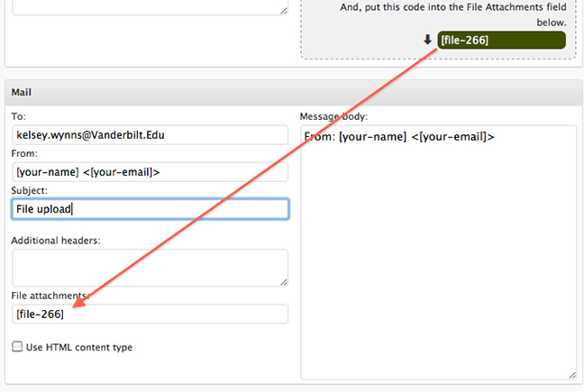Focus the From field with [your-name]

pos(150,171)
